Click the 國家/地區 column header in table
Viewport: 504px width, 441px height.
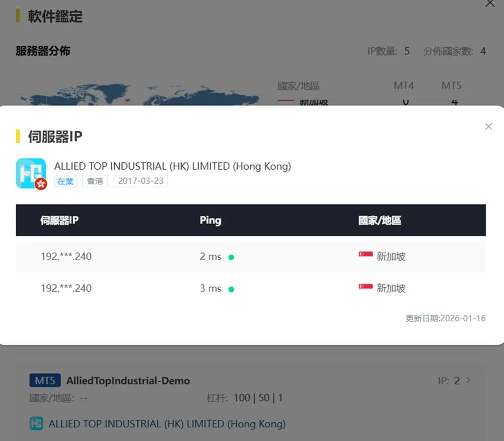(380, 220)
